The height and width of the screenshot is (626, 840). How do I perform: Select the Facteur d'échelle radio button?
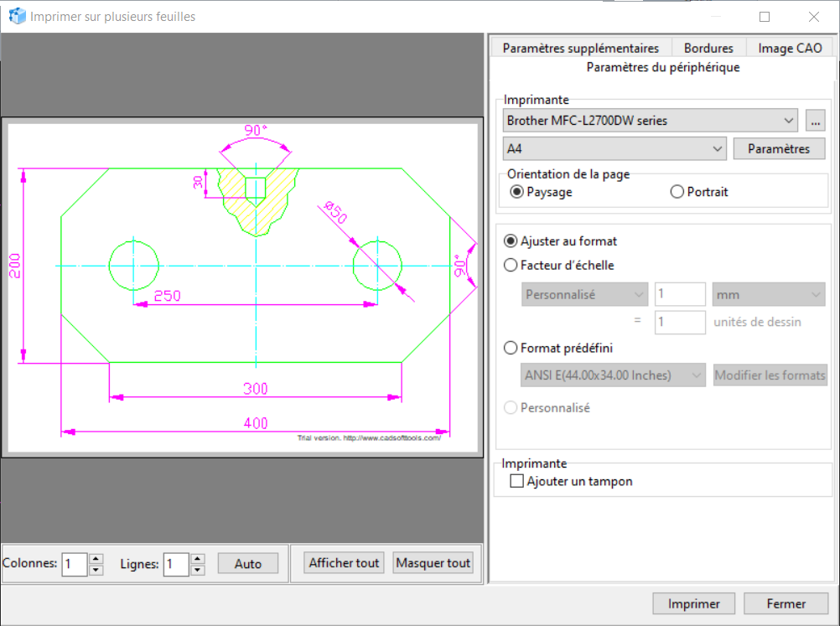[x=511, y=265]
